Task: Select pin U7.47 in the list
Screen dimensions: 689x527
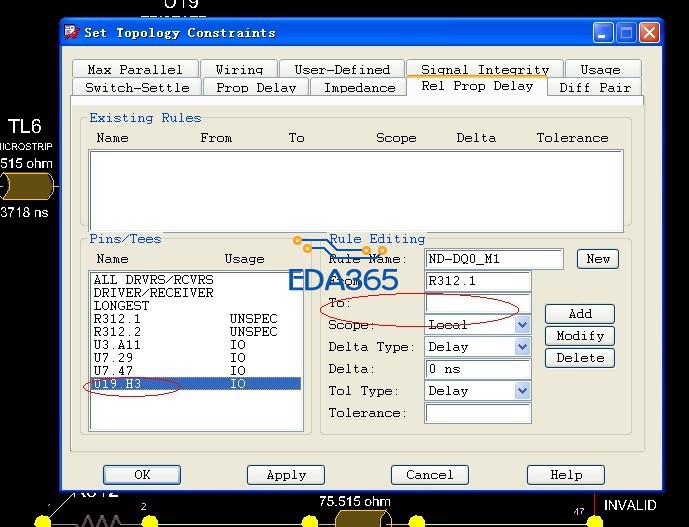Action: [196, 371]
